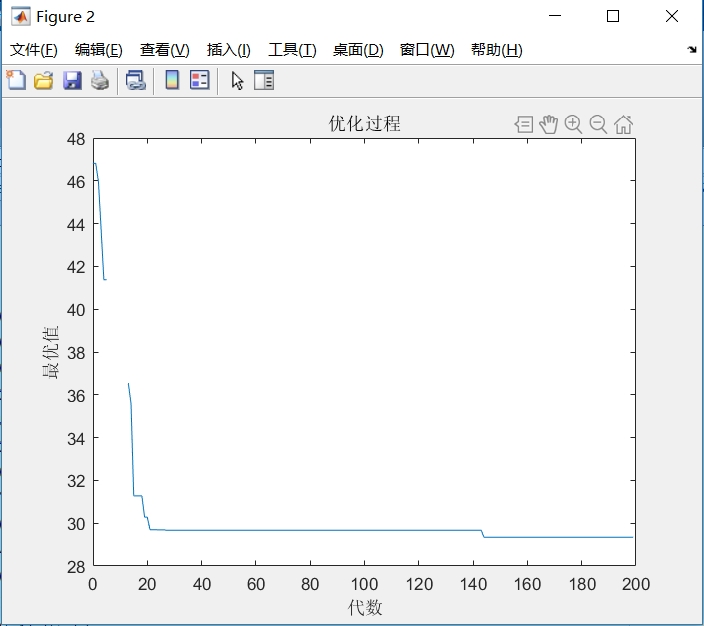Minimize the Figure 2 window
704x626 pixels.
tap(555, 16)
